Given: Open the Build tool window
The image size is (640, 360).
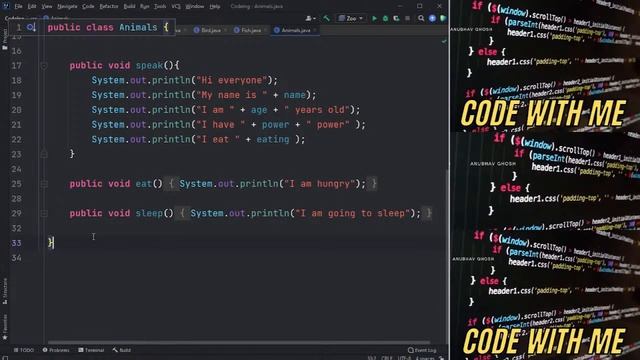Looking at the screenshot, I should tap(122, 350).
